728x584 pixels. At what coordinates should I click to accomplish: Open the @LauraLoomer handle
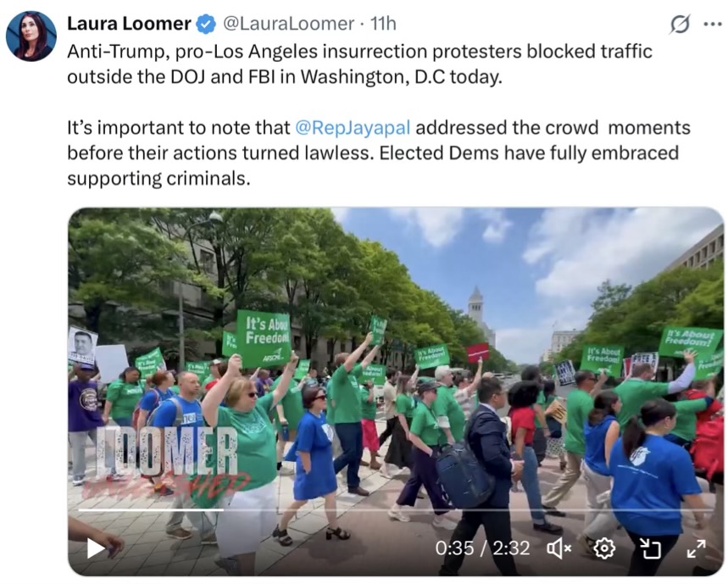point(289,24)
